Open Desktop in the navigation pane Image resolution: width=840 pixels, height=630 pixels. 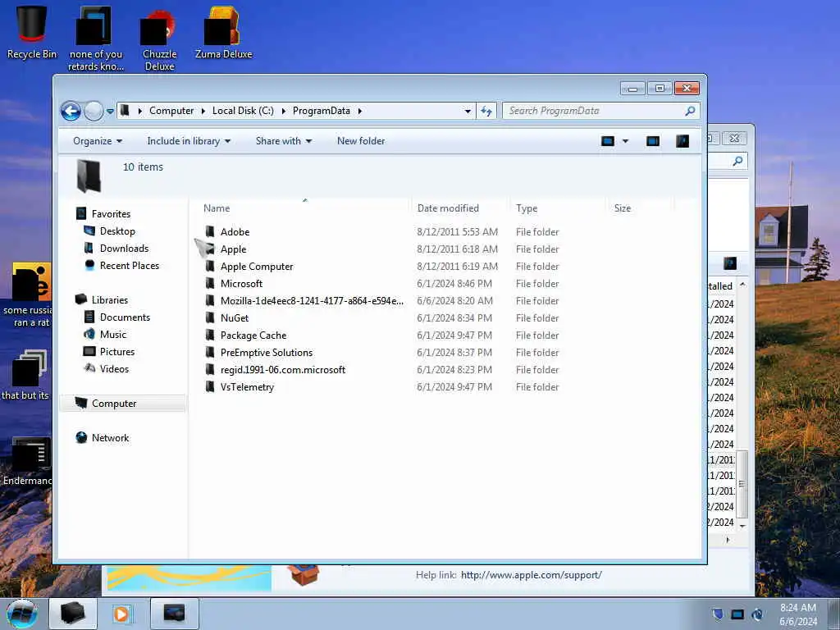[x=117, y=231]
